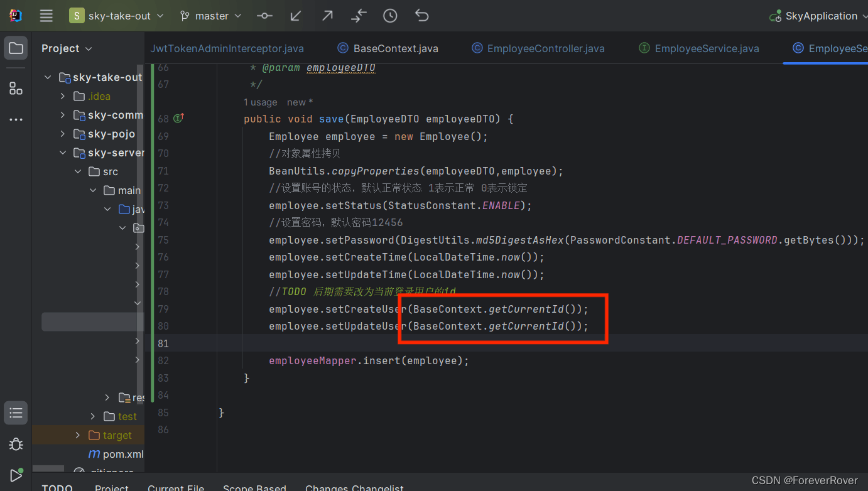
Task: Click the Update Project arrow icon
Action: (296, 16)
